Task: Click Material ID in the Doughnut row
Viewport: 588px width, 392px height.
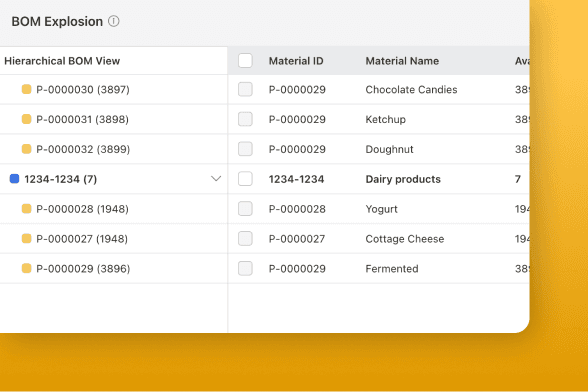Action: click(297, 149)
